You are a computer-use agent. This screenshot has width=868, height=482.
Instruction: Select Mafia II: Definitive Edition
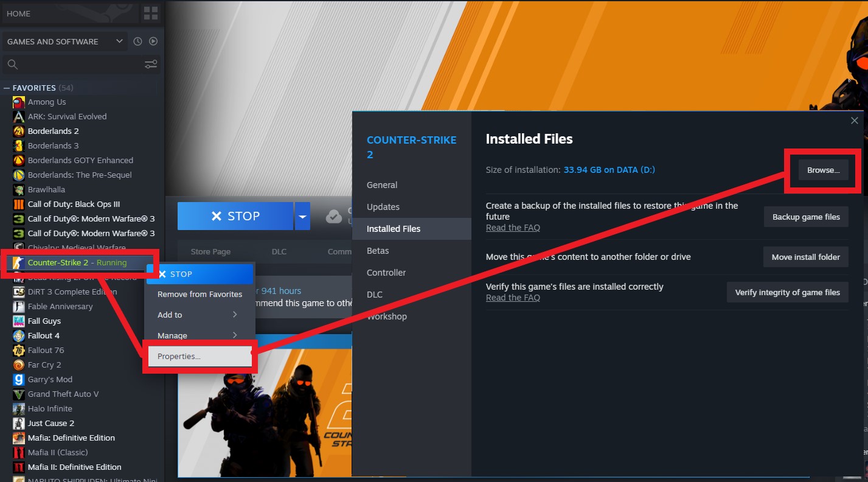pyautogui.click(x=74, y=467)
